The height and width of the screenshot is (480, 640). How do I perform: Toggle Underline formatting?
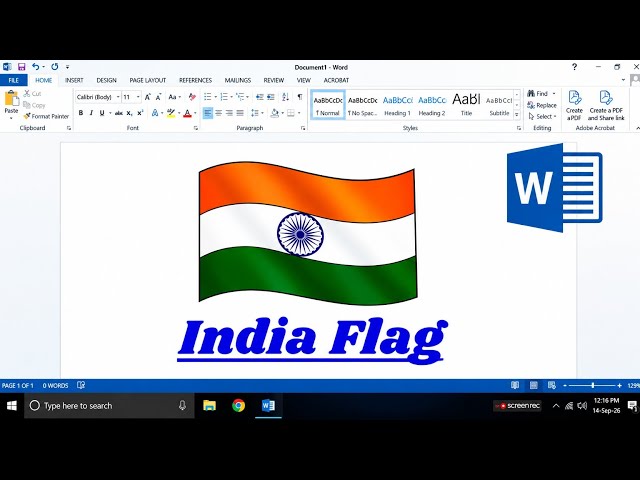pos(102,113)
